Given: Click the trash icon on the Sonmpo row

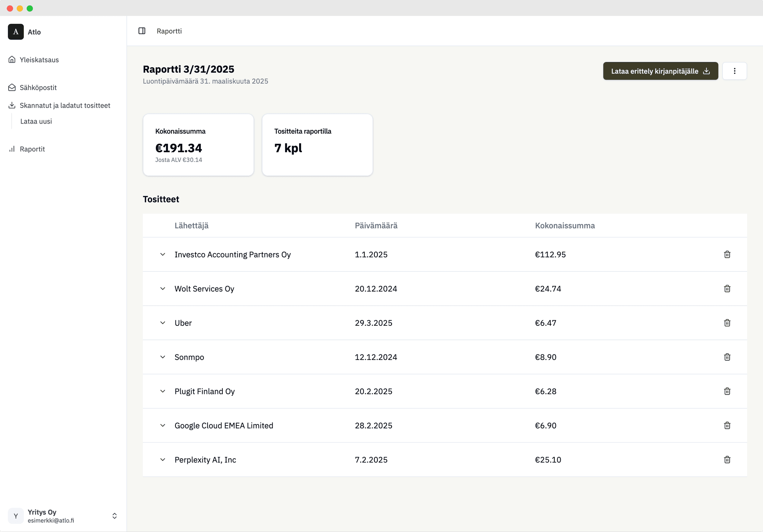Looking at the screenshot, I should pos(727,357).
